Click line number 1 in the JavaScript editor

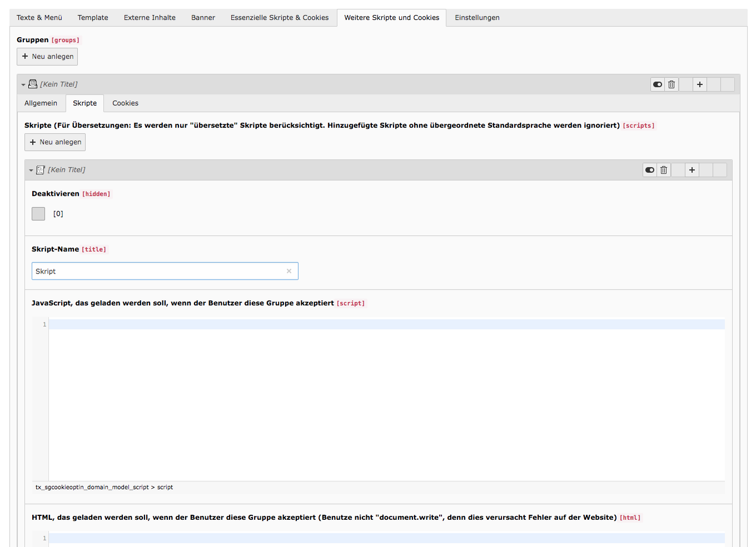pyautogui.click(x=44, y=324)
